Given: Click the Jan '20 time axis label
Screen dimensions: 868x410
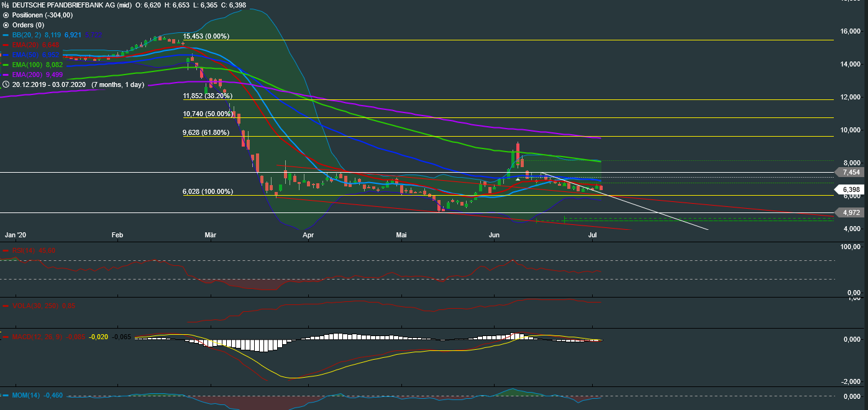Looking at the screenshot, I should point(16,235).
